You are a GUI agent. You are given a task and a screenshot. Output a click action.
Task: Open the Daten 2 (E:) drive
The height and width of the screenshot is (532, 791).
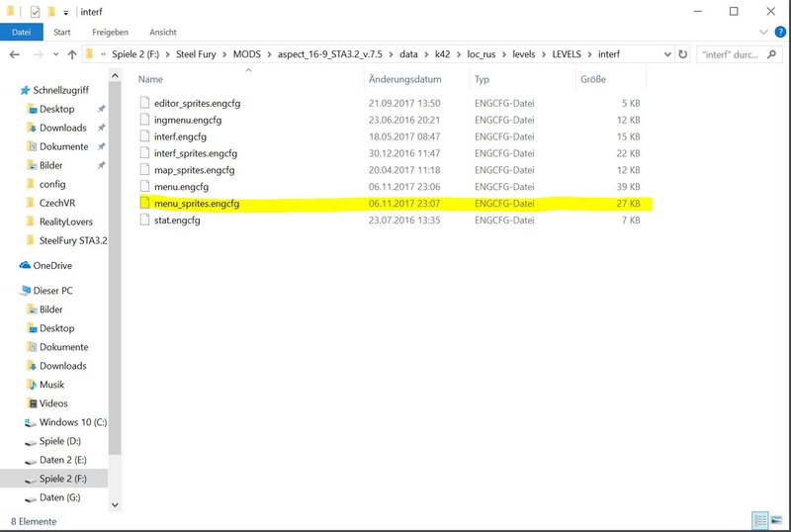63,460
